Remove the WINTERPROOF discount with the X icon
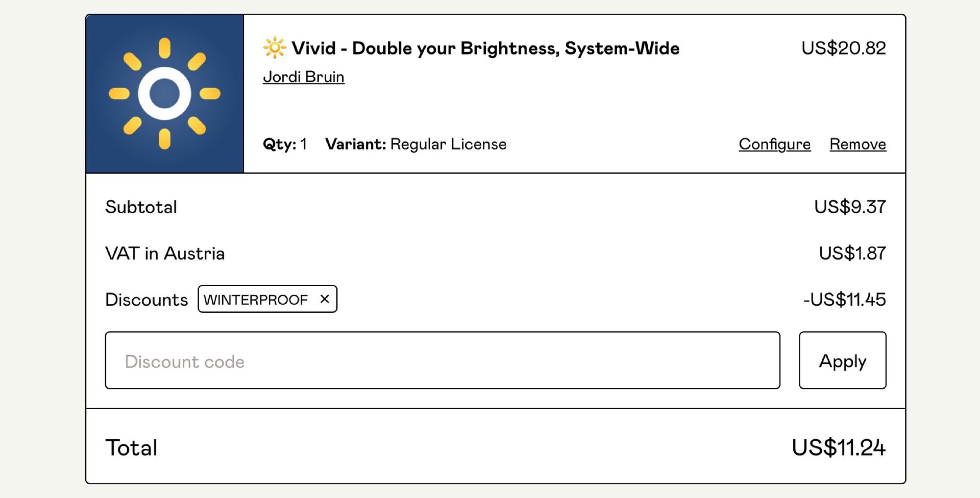The height and width of the screenshot is (498, 980). [325, 299]
